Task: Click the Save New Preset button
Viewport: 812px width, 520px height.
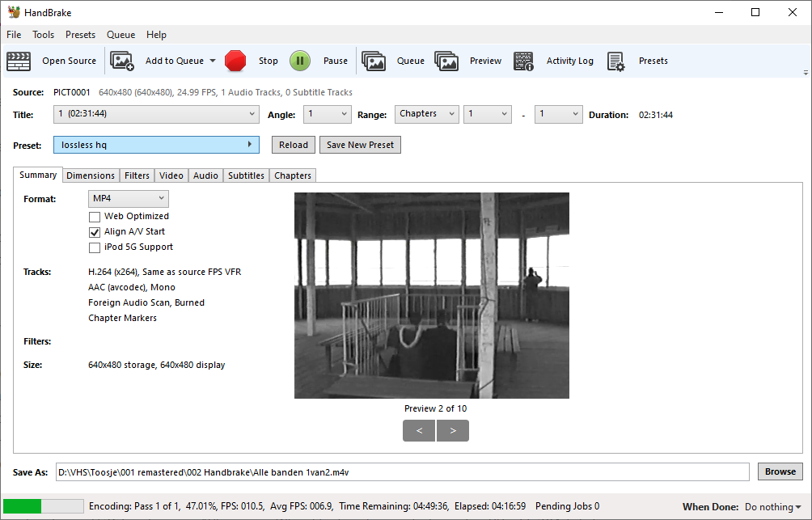Action: (x=362, y=144)
